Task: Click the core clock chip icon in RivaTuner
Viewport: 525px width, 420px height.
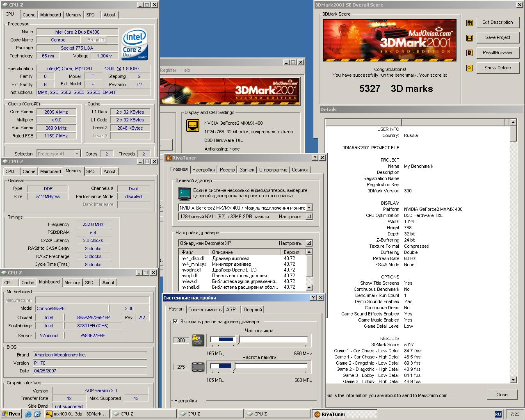Action: click(198, 340)
